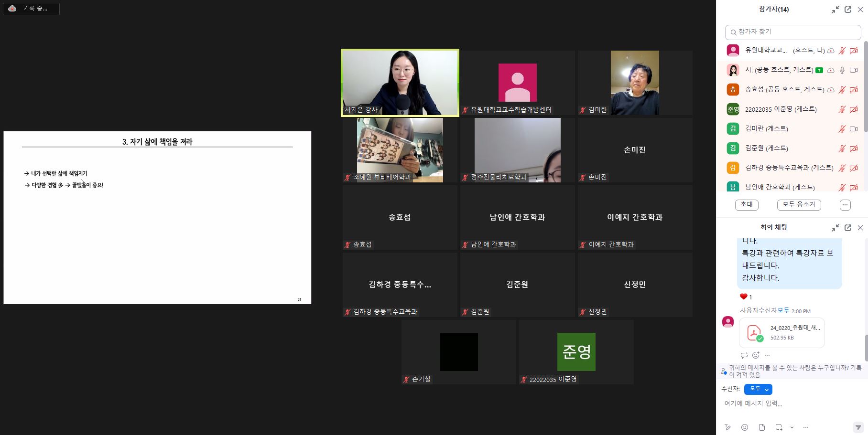Click the 초대 button to invite participants
This screenshot has width=868, height=435.
(746, 204)
